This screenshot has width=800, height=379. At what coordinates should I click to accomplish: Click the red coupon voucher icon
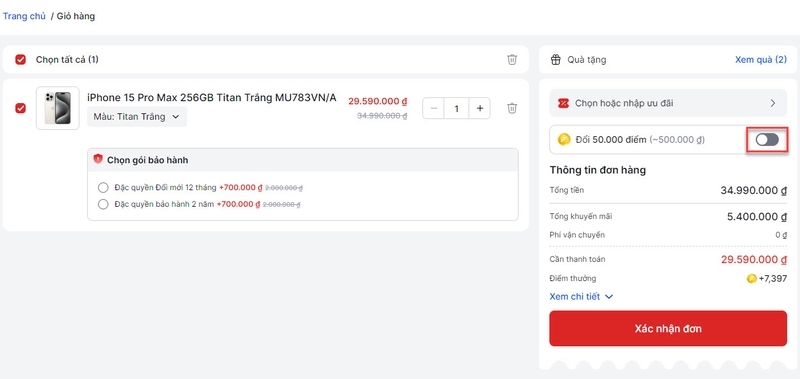click(563, 103)
